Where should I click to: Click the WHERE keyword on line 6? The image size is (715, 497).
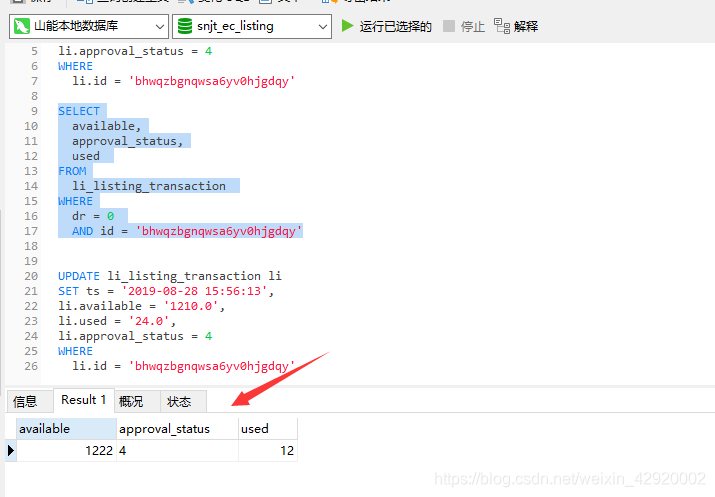75,66
